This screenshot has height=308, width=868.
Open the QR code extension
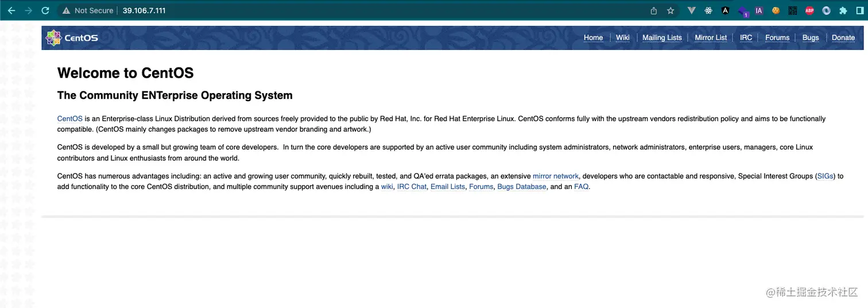click(793, 10)
